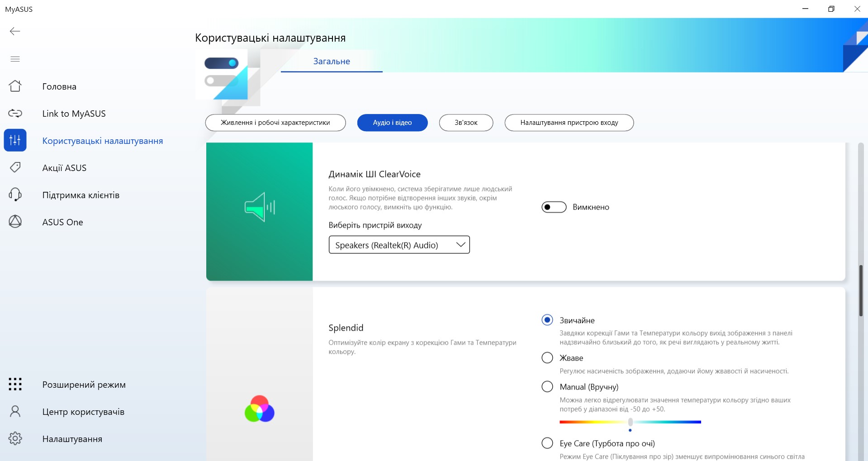Open Розширений режим grid icon
868x461 pixels.
pos(15,384)
